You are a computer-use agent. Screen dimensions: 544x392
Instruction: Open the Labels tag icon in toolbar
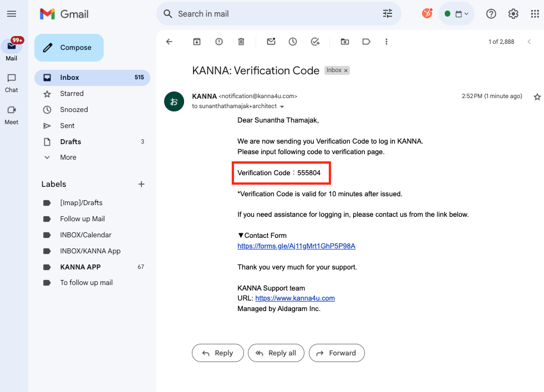click(x=366, y=42)
